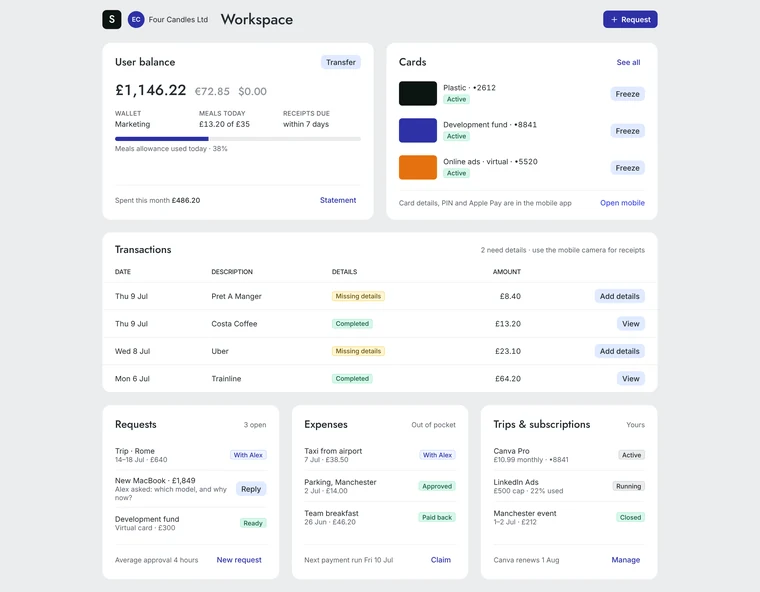Click the plus Request button

click(x=630, y=19)
